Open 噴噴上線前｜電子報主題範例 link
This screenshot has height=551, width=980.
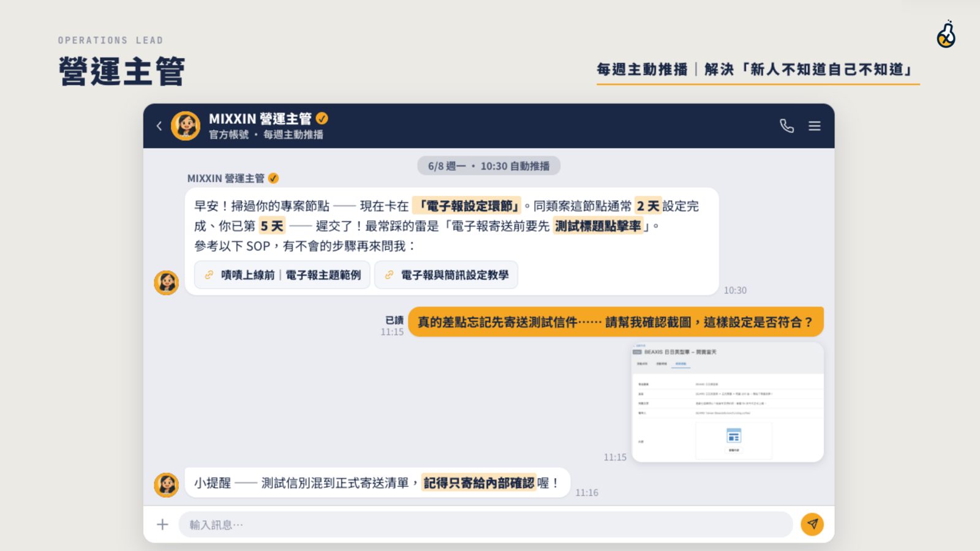point(282,275)
